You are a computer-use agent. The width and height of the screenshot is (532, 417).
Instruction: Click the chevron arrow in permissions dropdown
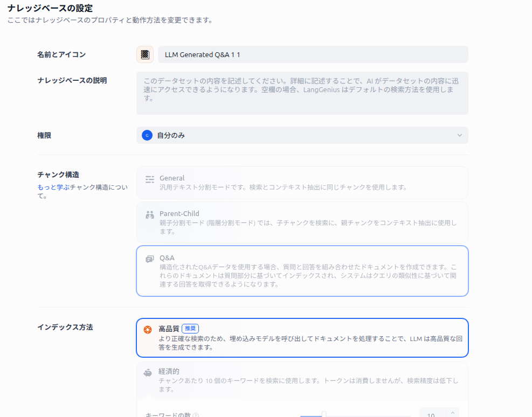(459, 135)
